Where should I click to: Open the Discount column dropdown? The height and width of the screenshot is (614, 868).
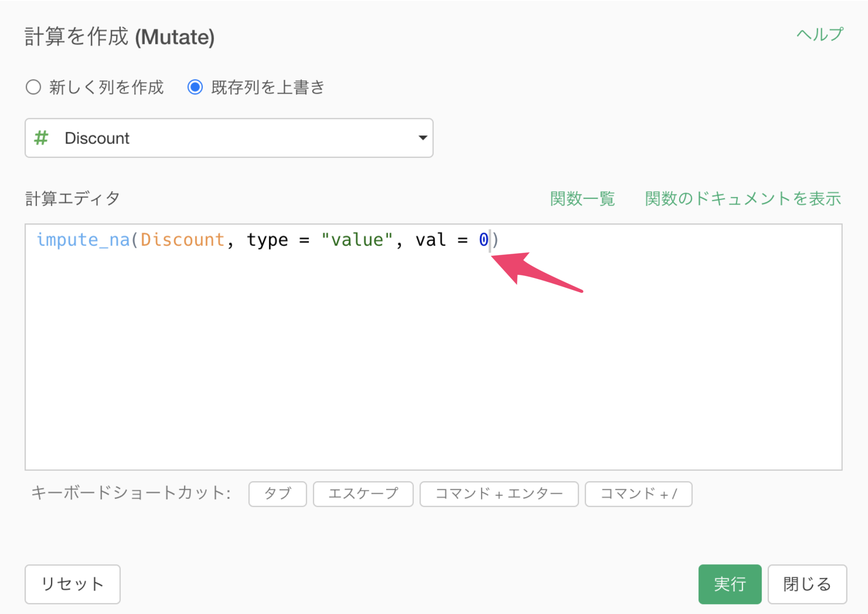coord(229,138)
